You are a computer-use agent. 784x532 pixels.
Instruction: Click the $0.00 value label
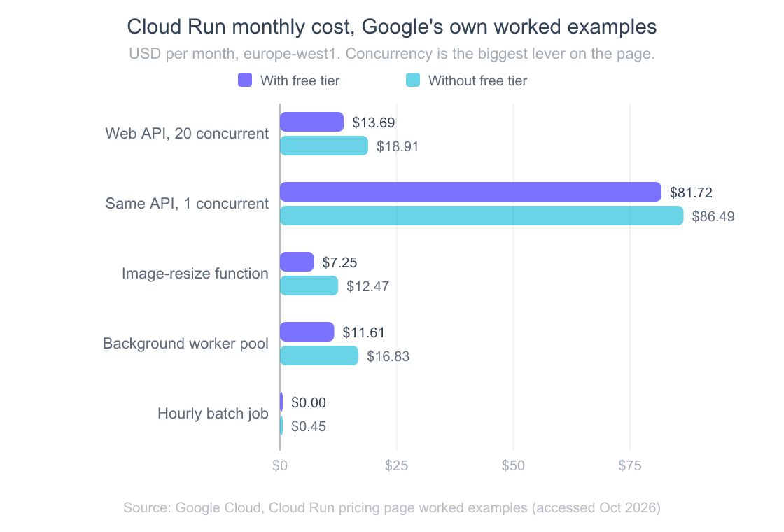click(x=309, y=402)
